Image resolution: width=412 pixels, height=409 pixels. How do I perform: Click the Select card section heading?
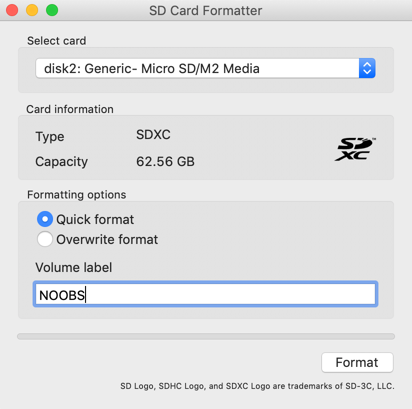pos(57,41)
